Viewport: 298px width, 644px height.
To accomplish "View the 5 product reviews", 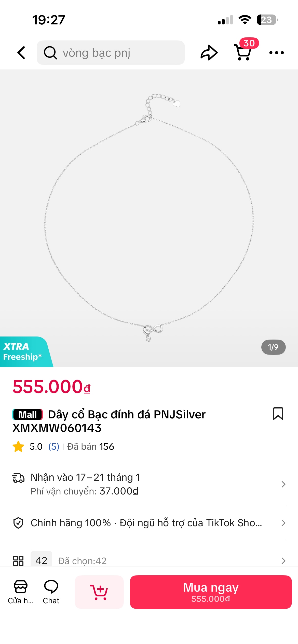I will pos(54,446).
